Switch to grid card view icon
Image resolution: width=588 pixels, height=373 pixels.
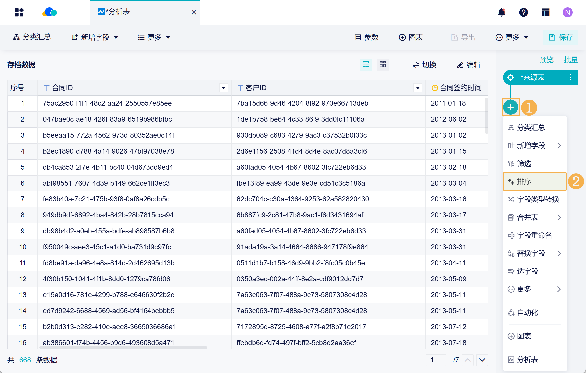pos(383,65)
